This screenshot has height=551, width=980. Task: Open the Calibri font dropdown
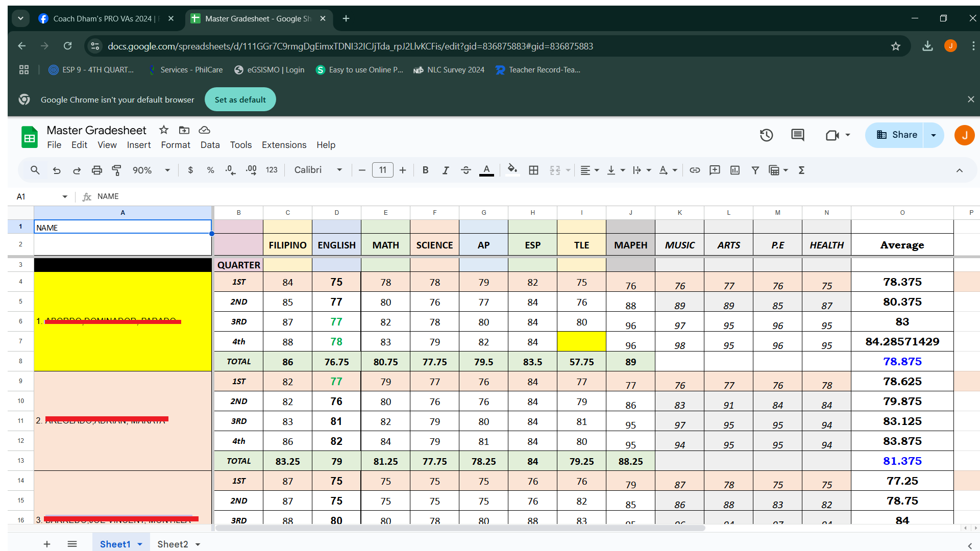coord(317,170)
